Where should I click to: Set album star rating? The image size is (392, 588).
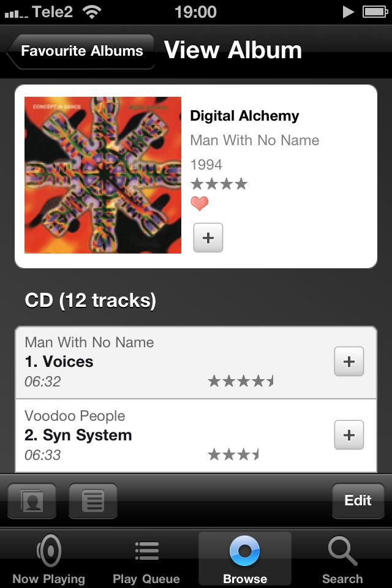tap(219, 184)
